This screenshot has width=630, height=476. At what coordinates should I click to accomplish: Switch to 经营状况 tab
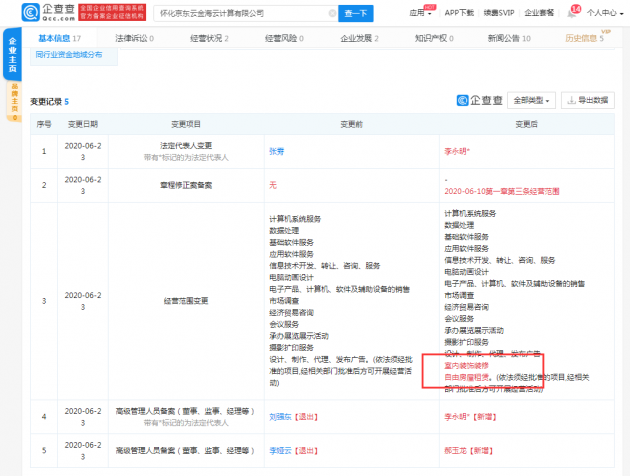[209, 38]
